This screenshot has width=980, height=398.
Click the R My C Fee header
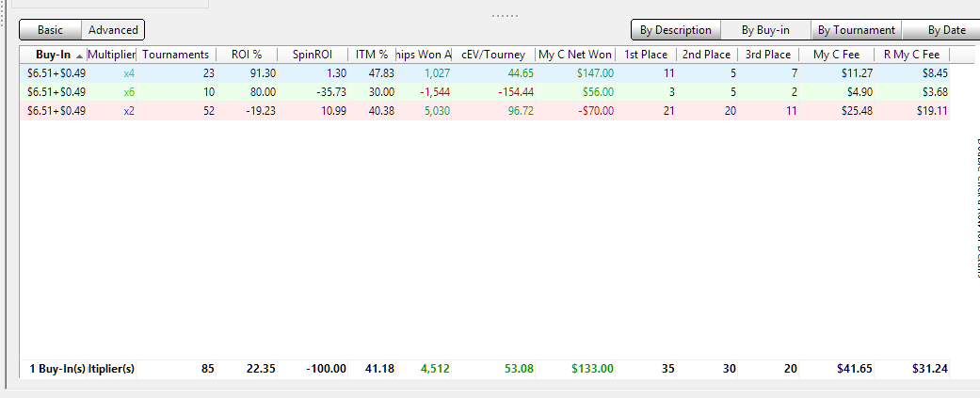coord(910,55)
